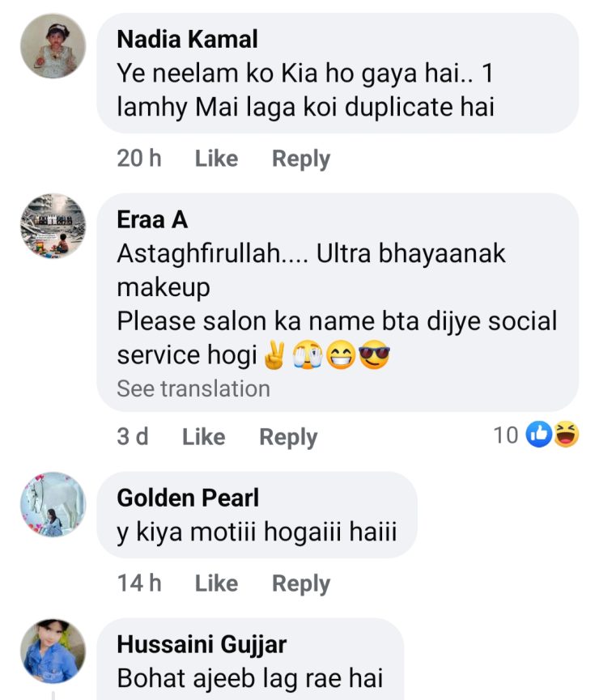Open Eraa A's profile name link
599x700 pixels.
point(153,219)
